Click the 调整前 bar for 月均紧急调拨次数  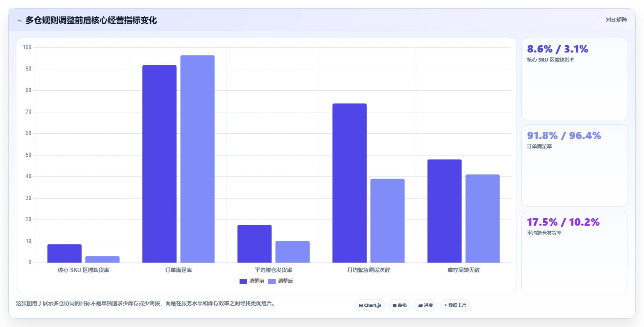click(x=349, y=183)
